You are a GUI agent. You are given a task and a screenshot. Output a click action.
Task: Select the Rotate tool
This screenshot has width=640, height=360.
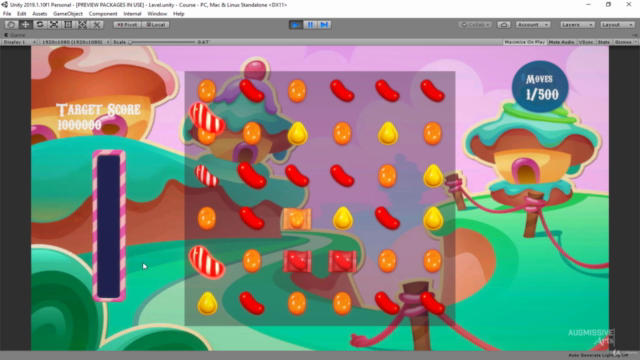coord(40,25)
